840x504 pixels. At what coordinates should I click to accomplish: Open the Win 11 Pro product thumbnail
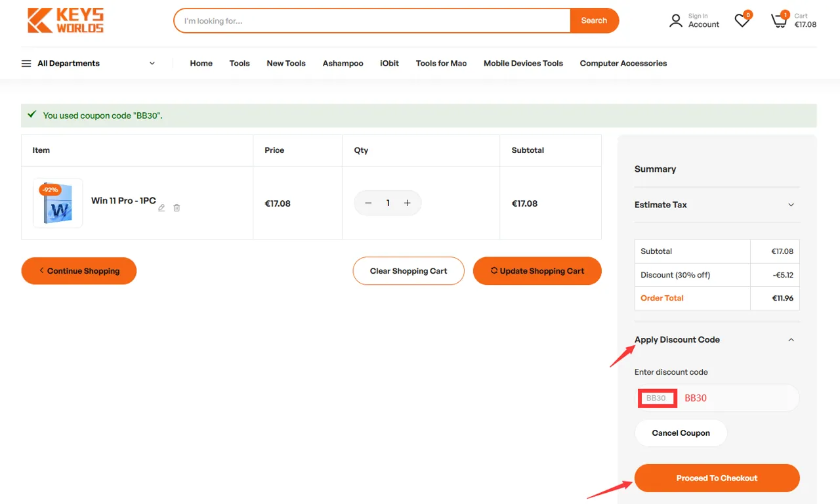[x=58, y=203]
